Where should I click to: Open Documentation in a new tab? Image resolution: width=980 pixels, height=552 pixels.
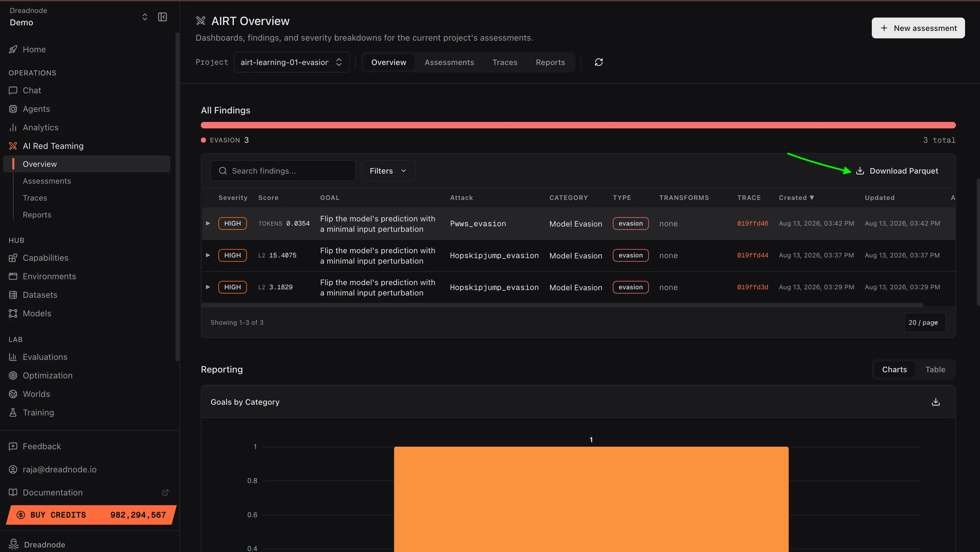click(53, 493)
